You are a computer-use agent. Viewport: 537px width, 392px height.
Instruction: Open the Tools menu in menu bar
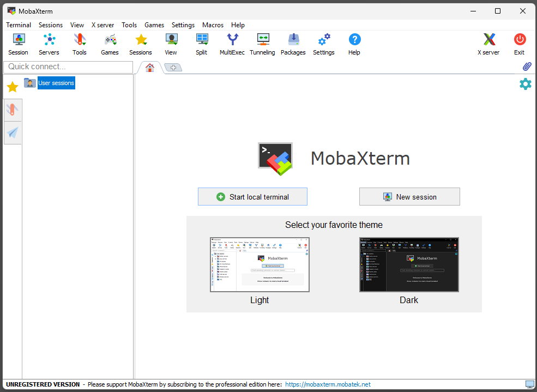pyautogui.click(x=129, y=25)
